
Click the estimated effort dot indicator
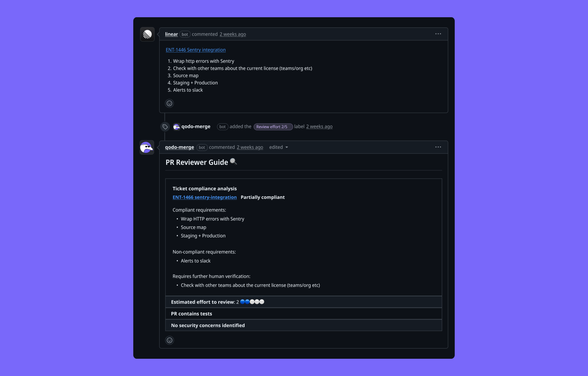(251, 302)
